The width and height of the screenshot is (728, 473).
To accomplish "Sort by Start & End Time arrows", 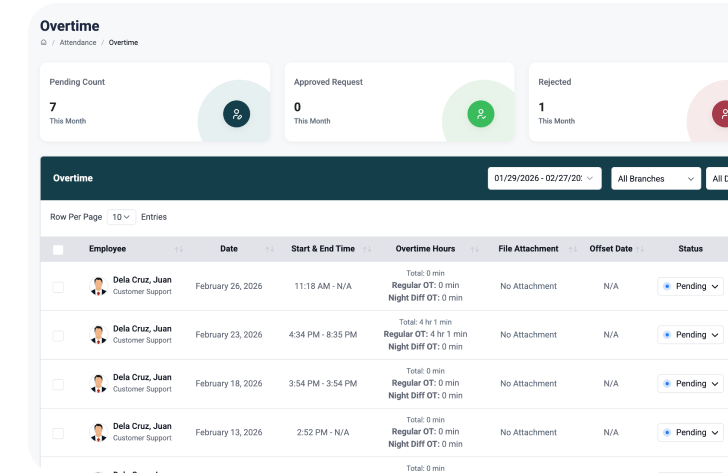I will (x=367, y=249).
